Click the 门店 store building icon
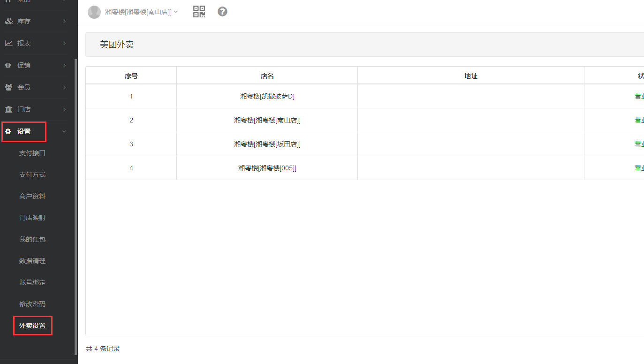Image resolution: width=644 pixels, height=364 pixels. [x=9, y=109]
